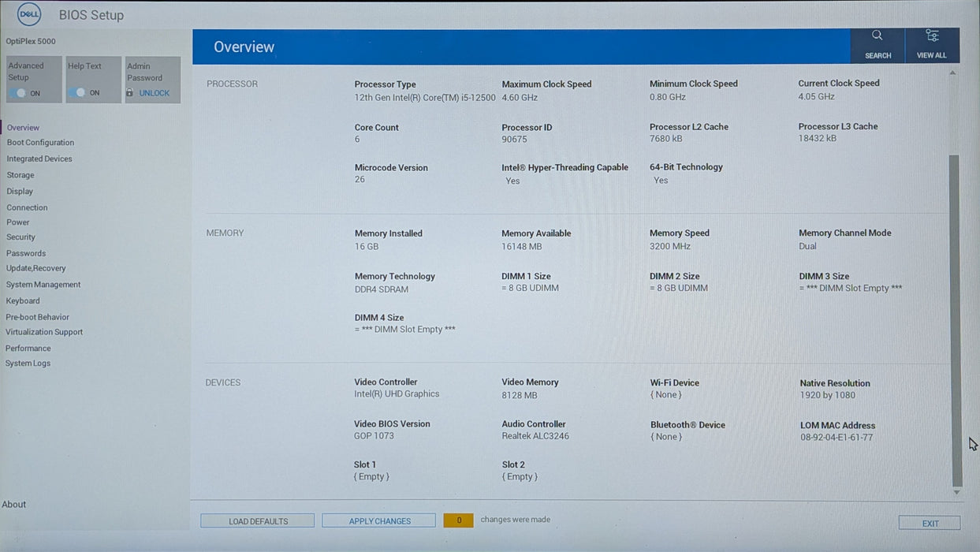Click the Processor ID 90675 value

pos(514,140)
